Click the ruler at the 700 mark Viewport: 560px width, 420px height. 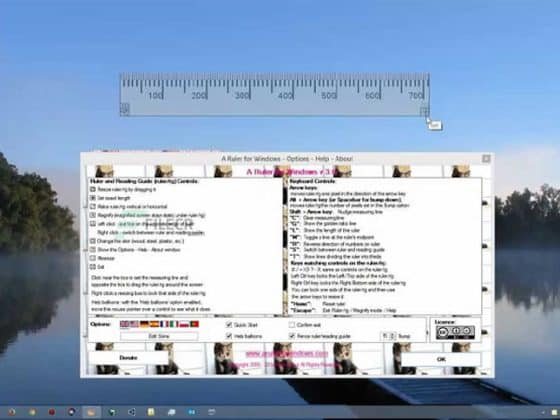(x=416, y=95)
